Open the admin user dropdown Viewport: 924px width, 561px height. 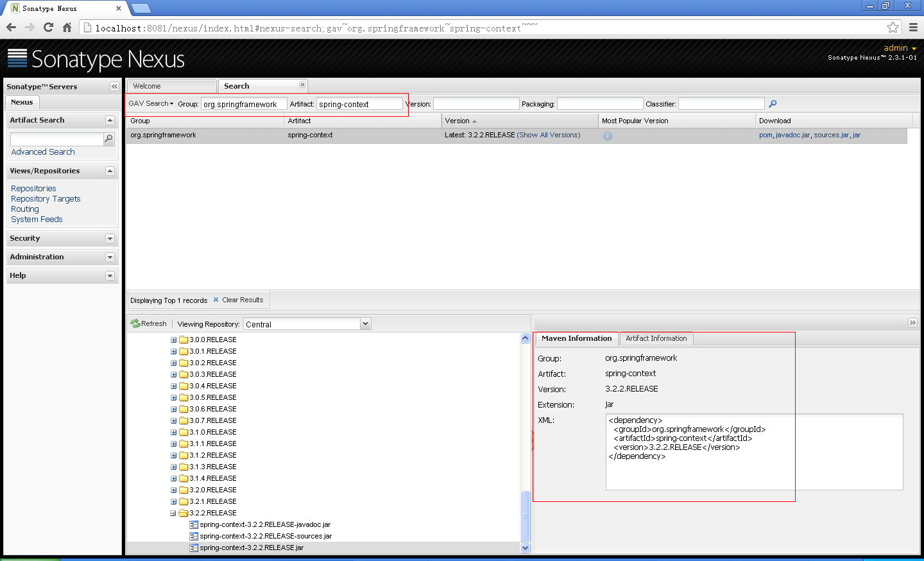point(900,48)
